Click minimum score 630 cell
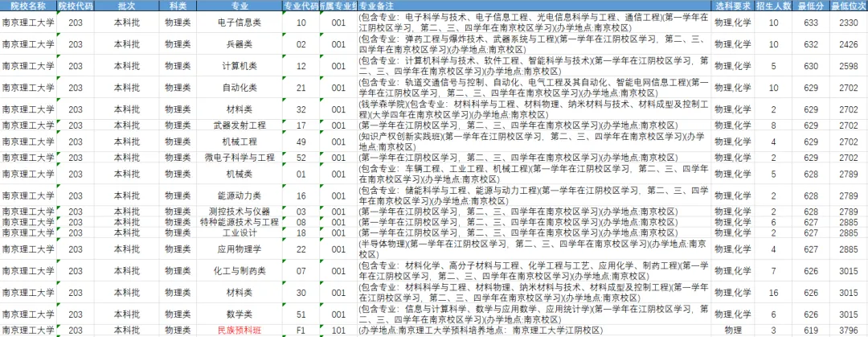The image size is (868, 337). click(811, 66)
